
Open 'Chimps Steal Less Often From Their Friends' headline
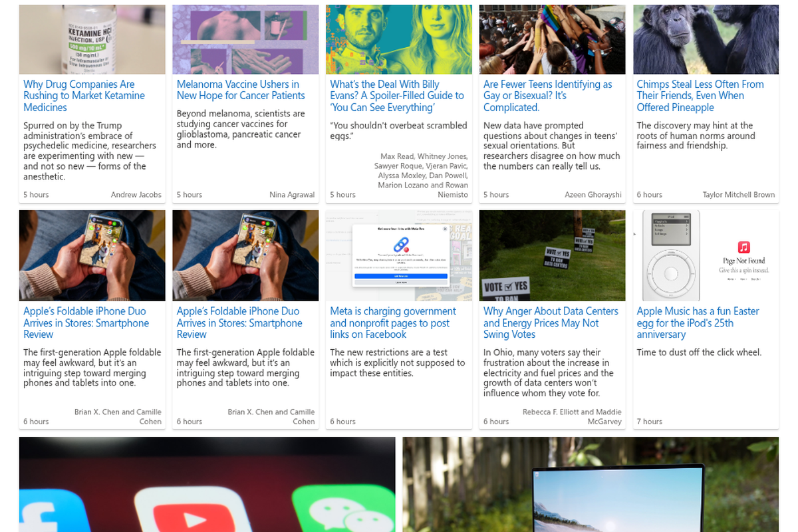click(x=700, y=96)
